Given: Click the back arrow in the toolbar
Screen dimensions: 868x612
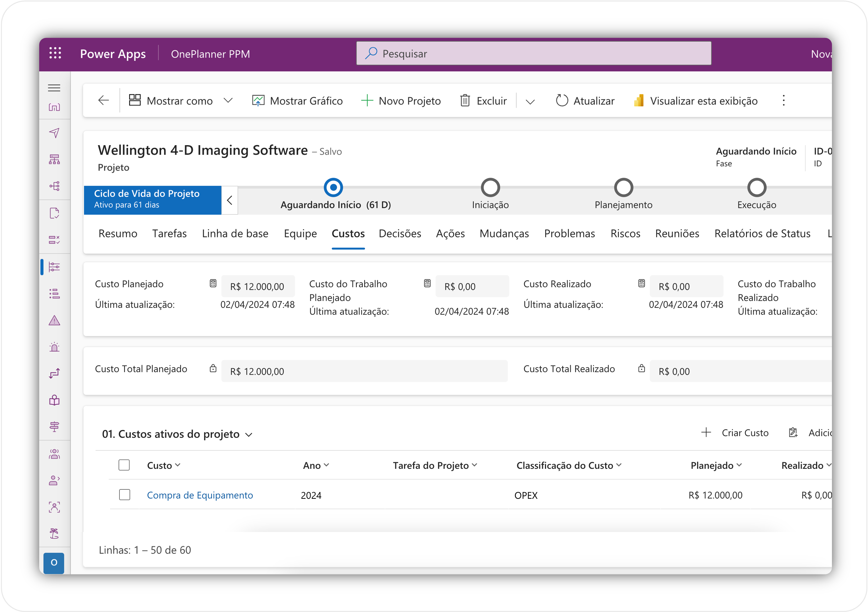Looking at the screenshot, I should (x=103, y=101).
